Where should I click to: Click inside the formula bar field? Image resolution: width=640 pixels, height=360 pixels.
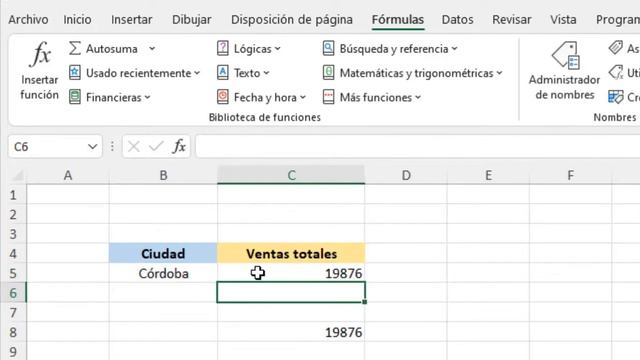418,146
